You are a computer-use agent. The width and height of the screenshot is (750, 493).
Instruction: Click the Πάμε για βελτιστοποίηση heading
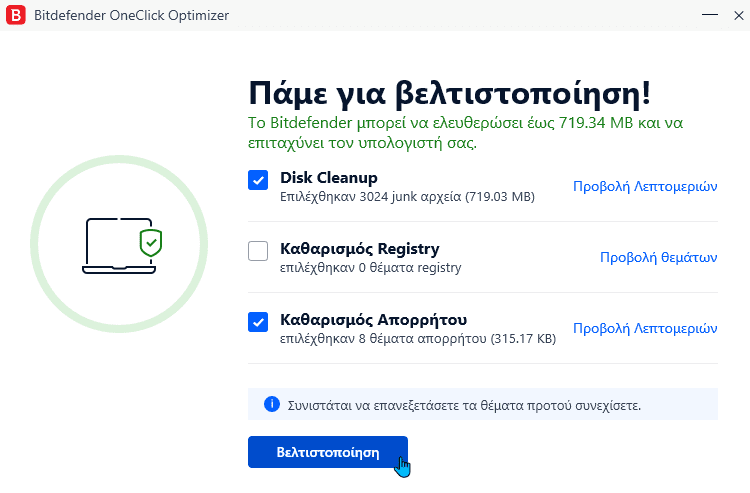pos(450,93)
